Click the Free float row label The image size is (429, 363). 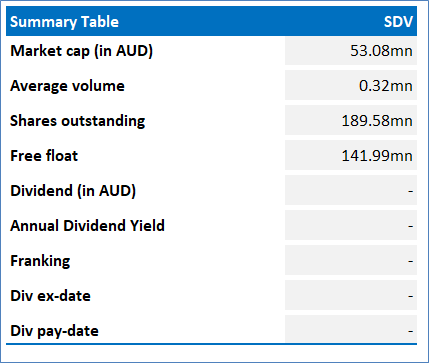(44, 156)
